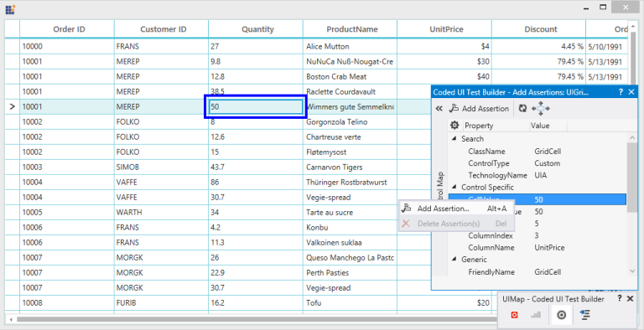Select the ColumnName property row
The width and height of the screenshot is (644, 330).
(x=538, y=248)
